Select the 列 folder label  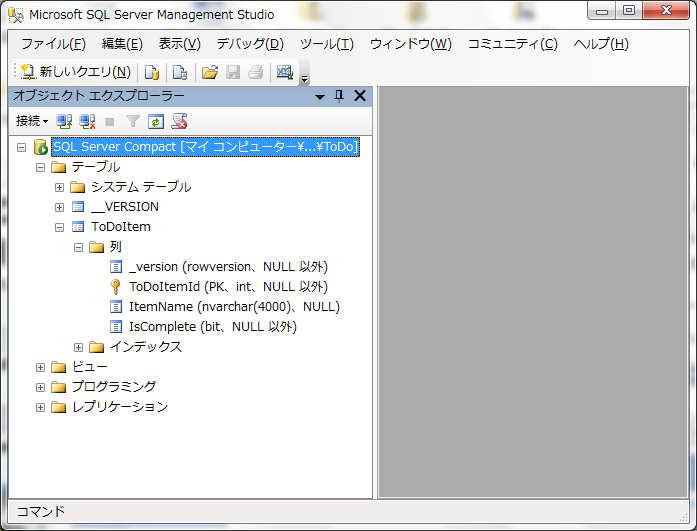click(116, 247)
